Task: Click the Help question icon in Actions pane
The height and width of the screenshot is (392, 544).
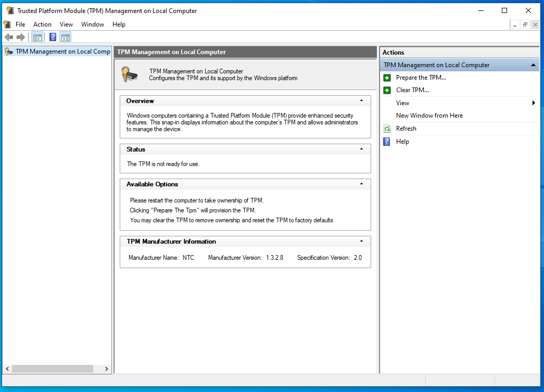Action: click(x=387, y=142)
